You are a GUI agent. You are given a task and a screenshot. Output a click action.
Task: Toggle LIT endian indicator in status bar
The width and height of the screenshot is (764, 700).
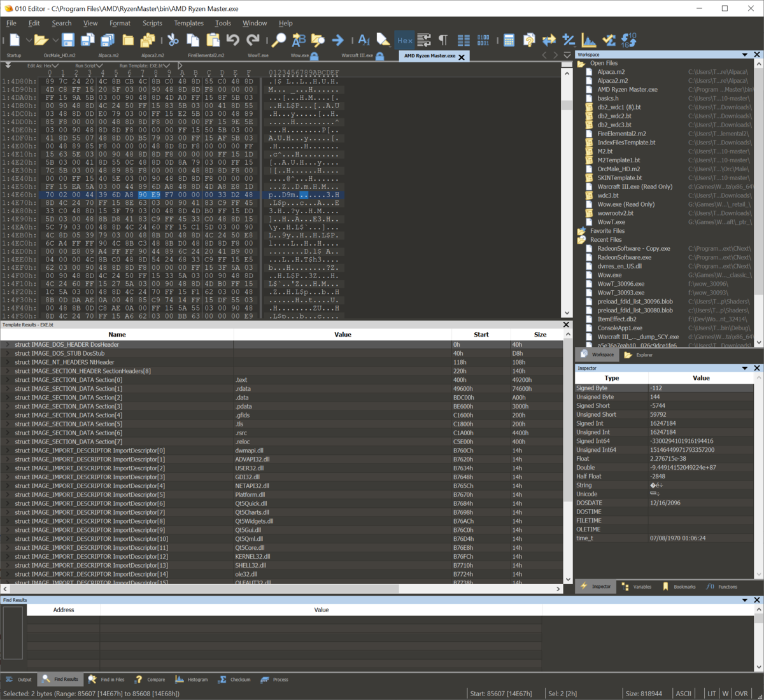[x=711, y=694]
